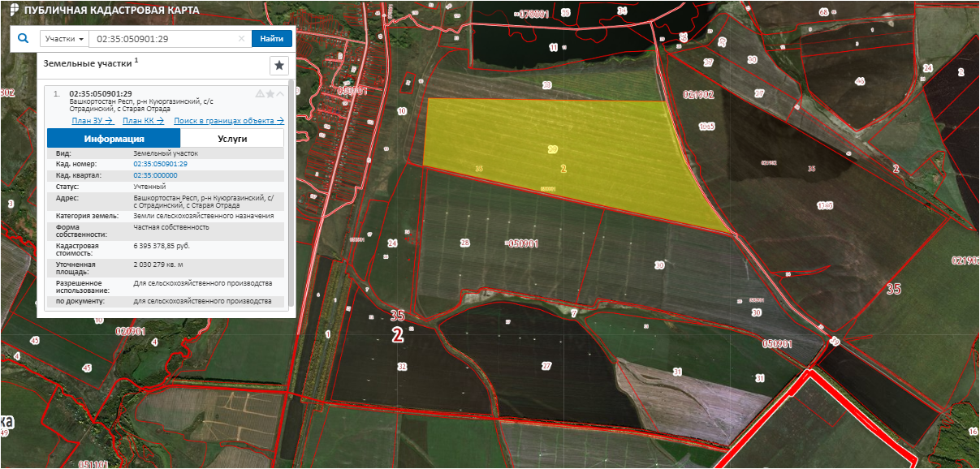Open the План ЗУ link
Image resolution: width=980 pixels, height=469 pixels.
[x=92, y=121]
